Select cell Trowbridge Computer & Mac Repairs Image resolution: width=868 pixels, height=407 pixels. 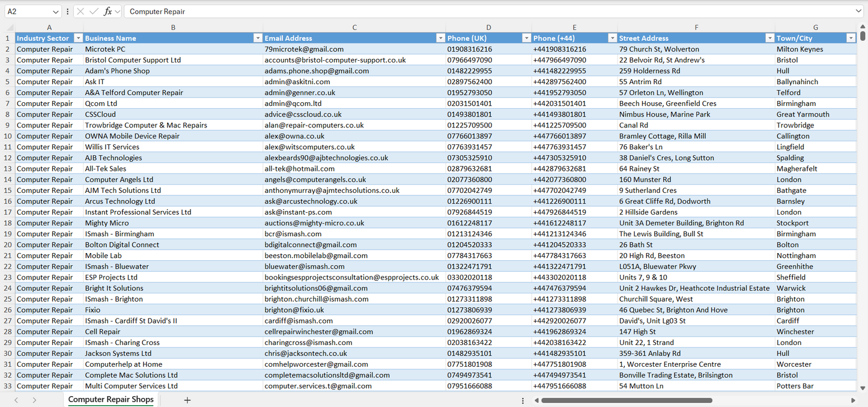[173, 125]
